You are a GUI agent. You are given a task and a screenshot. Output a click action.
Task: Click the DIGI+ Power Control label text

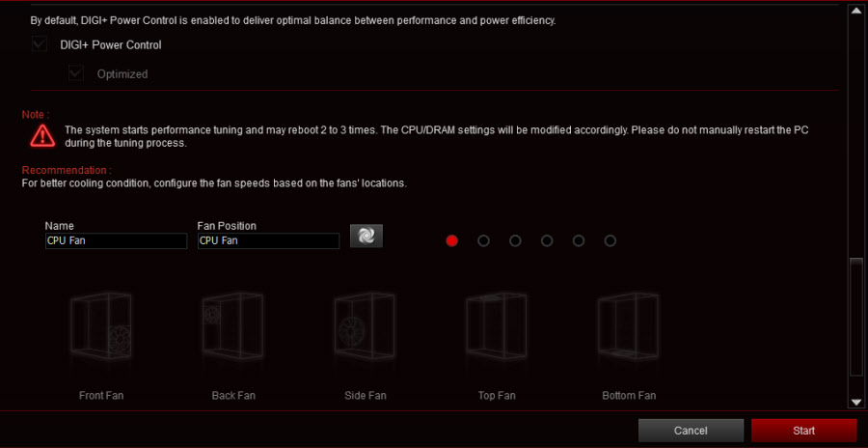[111, 45]
